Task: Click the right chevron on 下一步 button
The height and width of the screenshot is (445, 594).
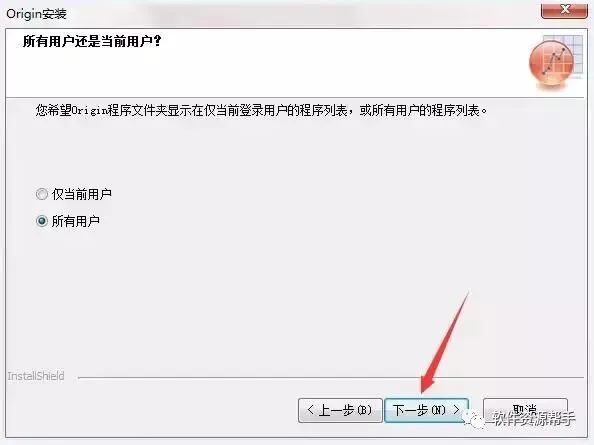Action: coord(456,409)
